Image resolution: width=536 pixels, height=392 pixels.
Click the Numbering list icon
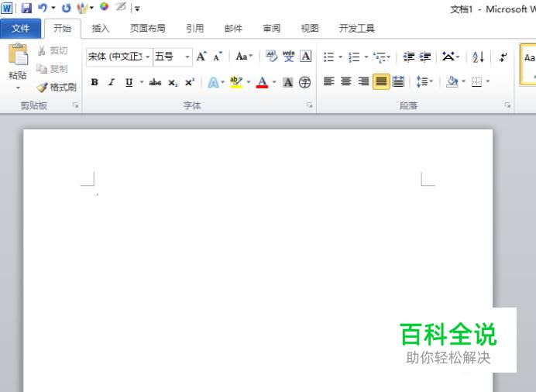pyautogui.click(x=354, y=57)
